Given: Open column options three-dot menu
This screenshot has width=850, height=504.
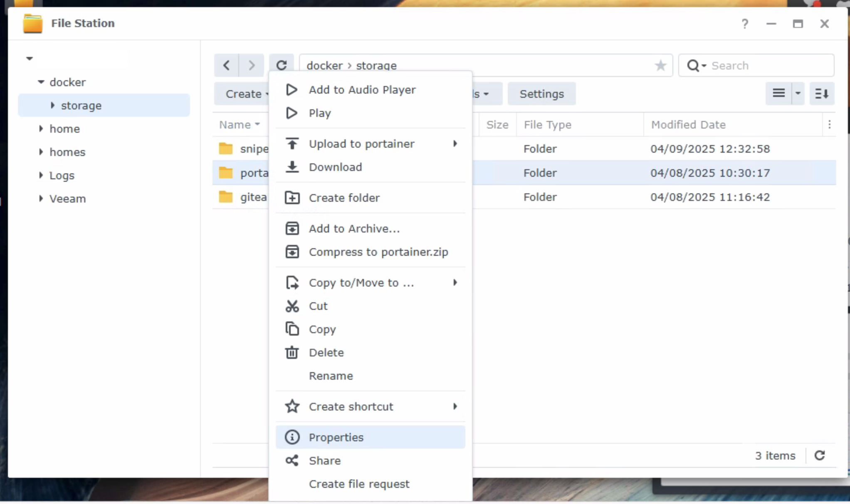Looking at the screenshot, I should (829, 125).
